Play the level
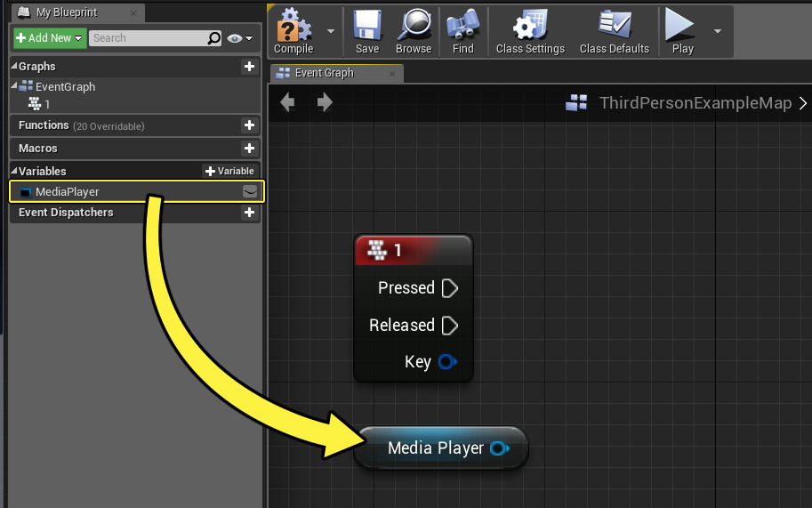The height and width of the screenshot is (508, 812). [682, 31]
